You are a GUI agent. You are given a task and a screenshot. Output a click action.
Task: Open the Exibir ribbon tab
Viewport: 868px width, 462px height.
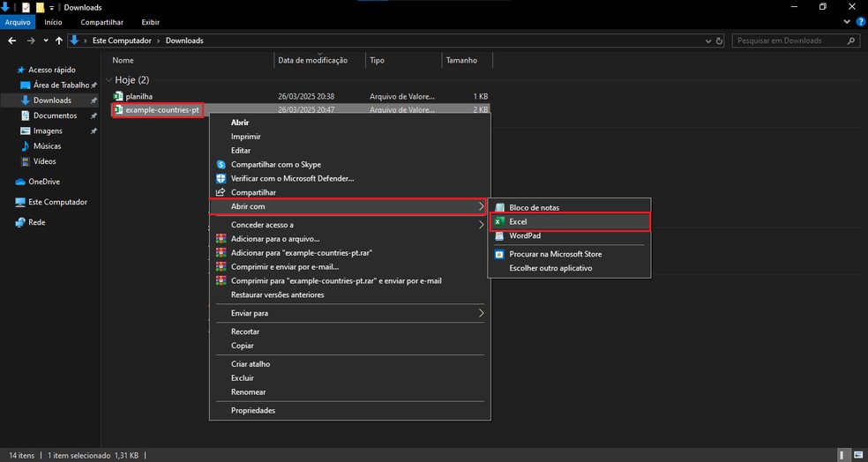151,22
